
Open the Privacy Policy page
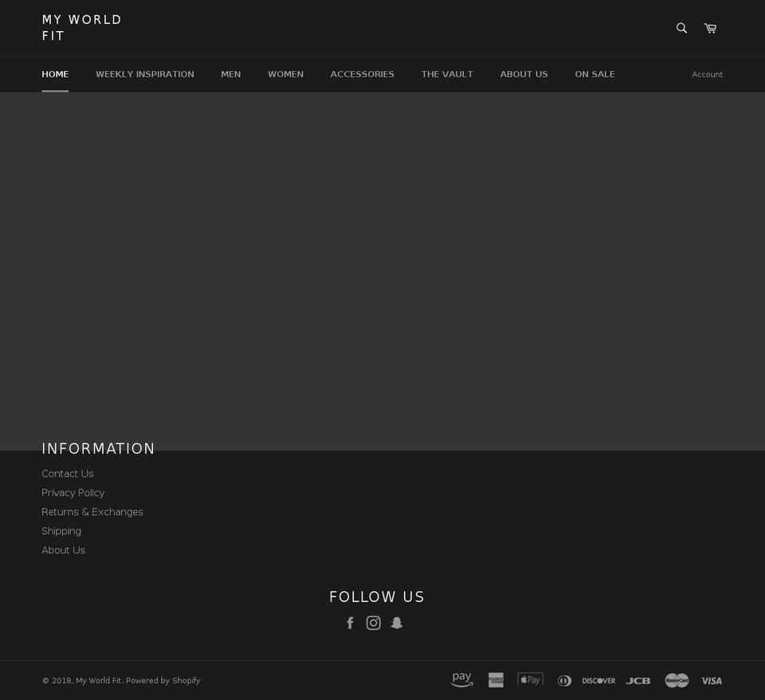point(73,493)
